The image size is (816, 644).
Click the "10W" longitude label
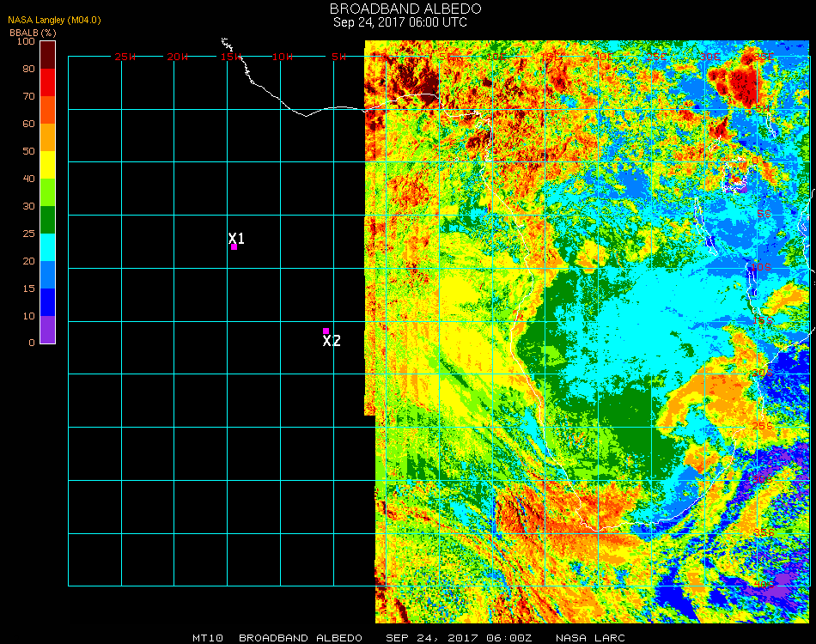coord(283,57)
